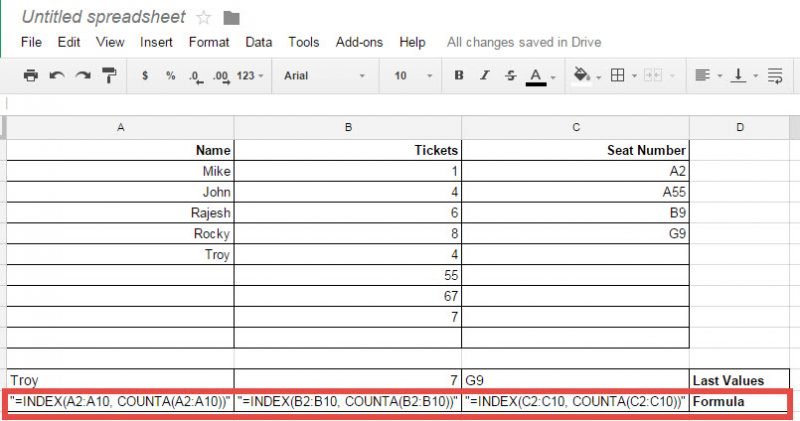Click horizontal align icon
This screenshot has height=421, width=800.
(x=703, y=76)
